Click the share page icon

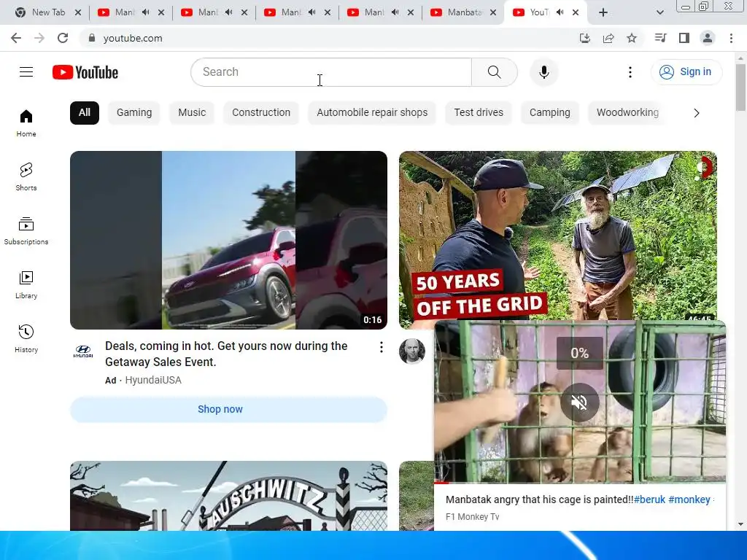point(608,38)
